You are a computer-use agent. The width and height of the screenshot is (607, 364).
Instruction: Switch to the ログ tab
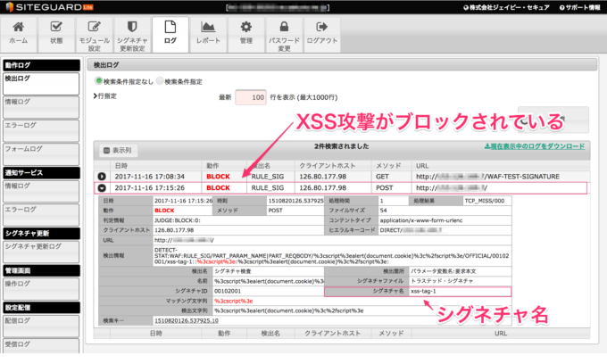click(170, 34)
